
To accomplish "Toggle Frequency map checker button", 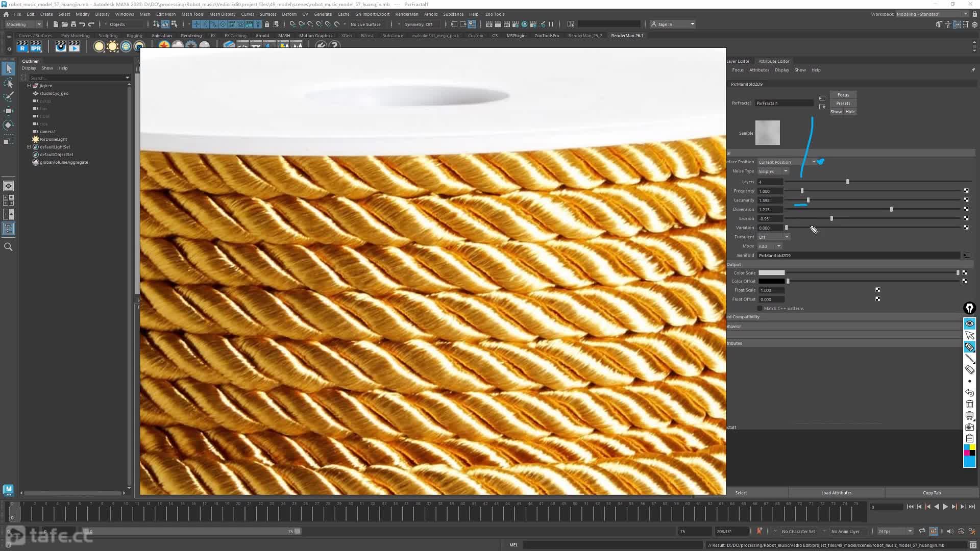I will pyautogui.click(x=966, y=191).
